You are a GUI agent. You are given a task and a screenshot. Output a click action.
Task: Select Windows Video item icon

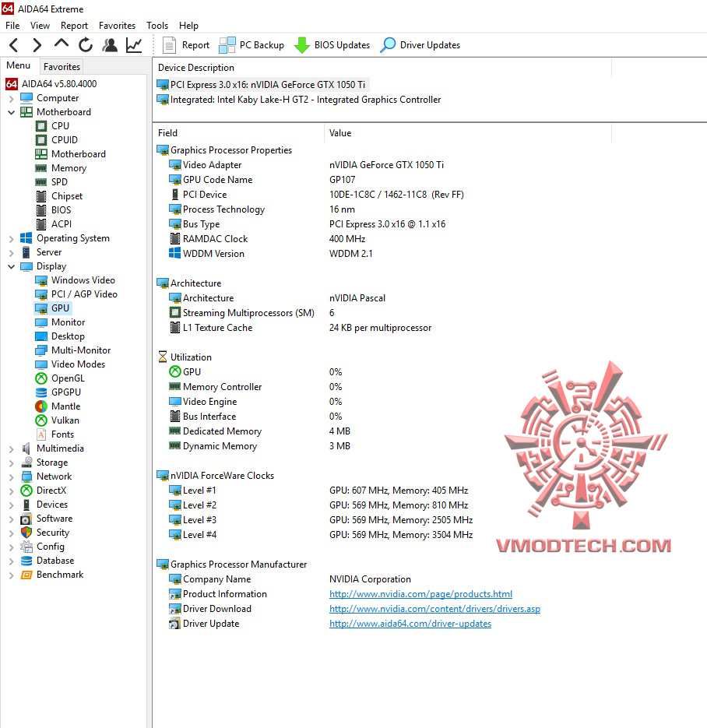coord(41,280)
